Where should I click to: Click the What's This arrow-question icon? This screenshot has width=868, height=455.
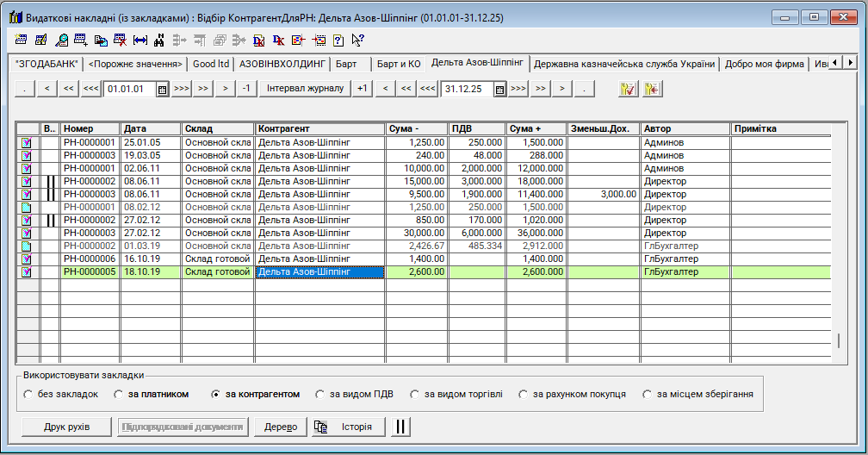[358, 40]
